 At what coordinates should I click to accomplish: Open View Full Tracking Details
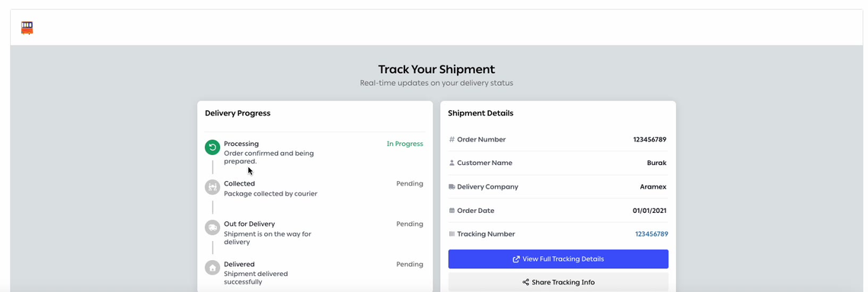(558, 259)
